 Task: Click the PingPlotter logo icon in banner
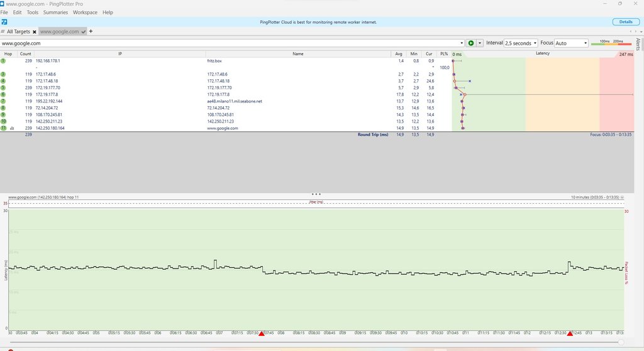point(4,22)
